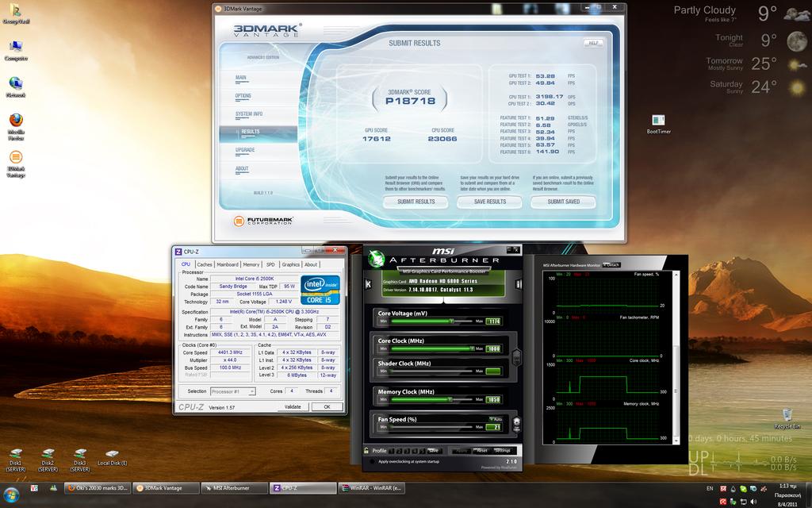Click Detach on the Hardware Monitor
812x508 pixels.
(x=611, y=265)
